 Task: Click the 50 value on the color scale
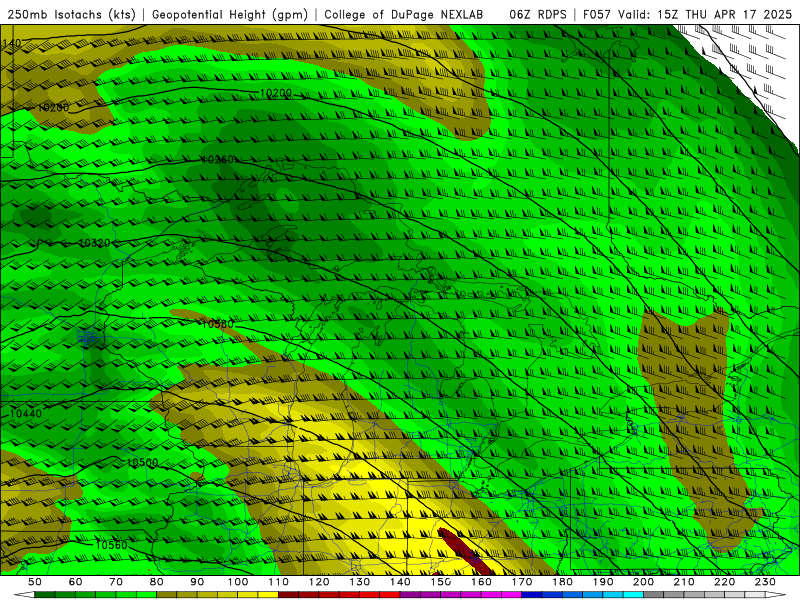click(35, 582)
